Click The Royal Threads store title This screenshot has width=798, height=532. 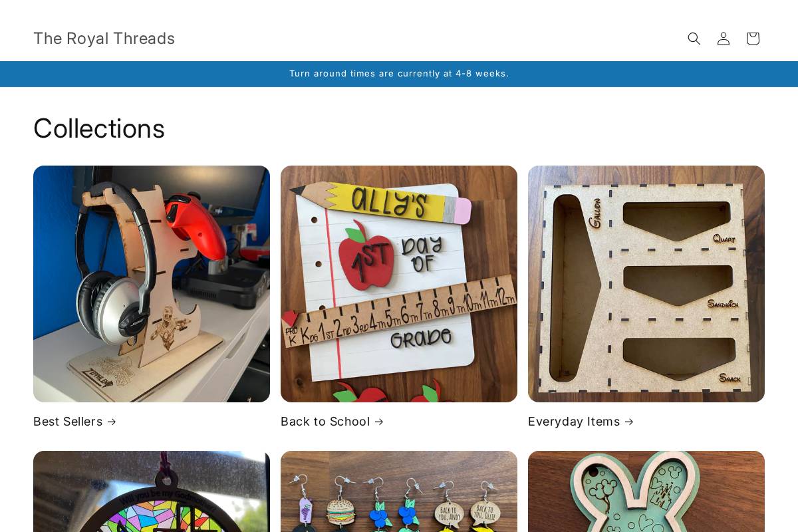click(x=104, y=39)
